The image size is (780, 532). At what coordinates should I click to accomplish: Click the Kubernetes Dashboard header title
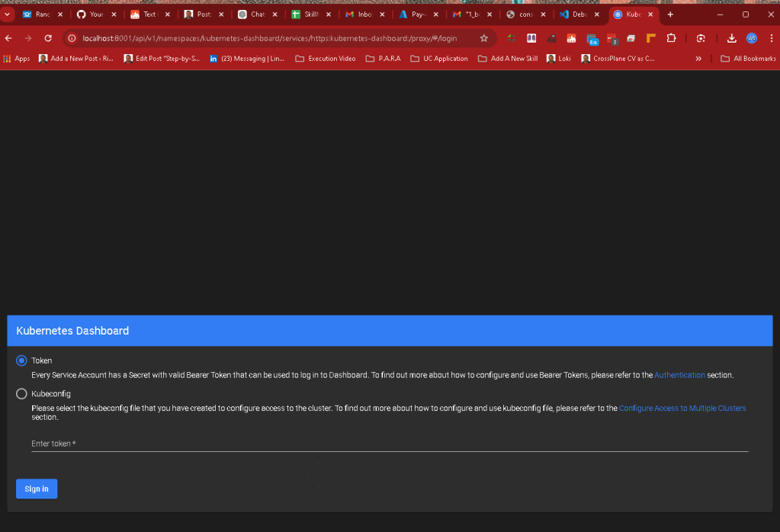72,331
